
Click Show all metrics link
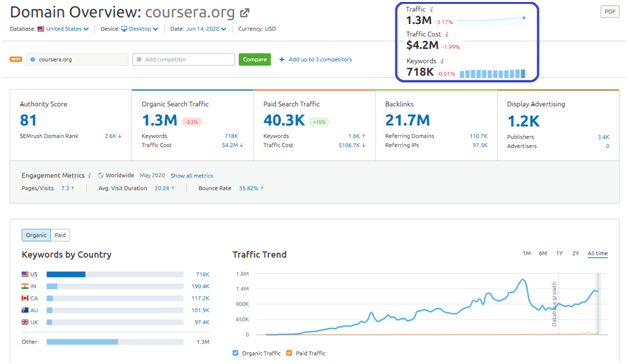191,176
